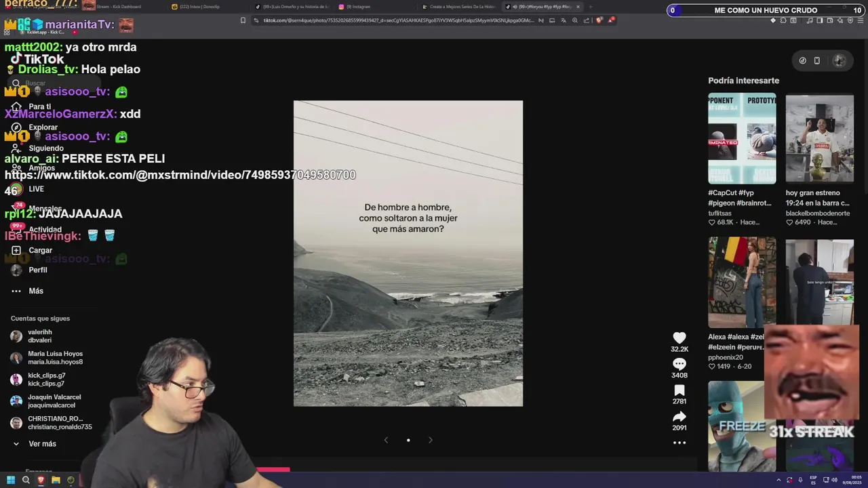Open the FREEZE masked-face video thumbnail
Image resolution: width=868 pixels, height=488 pixels.
click(742, 426)
